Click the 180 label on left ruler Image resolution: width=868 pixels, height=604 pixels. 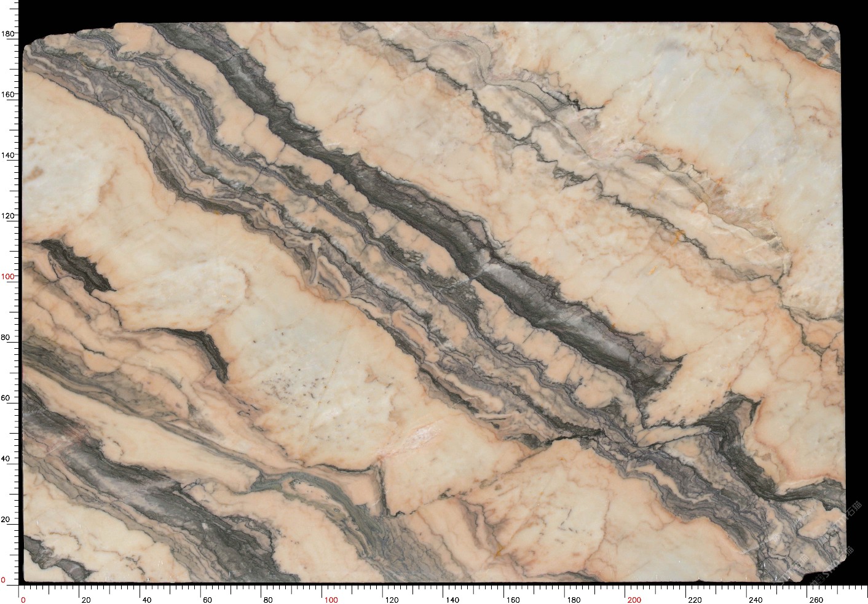point(7,34)
